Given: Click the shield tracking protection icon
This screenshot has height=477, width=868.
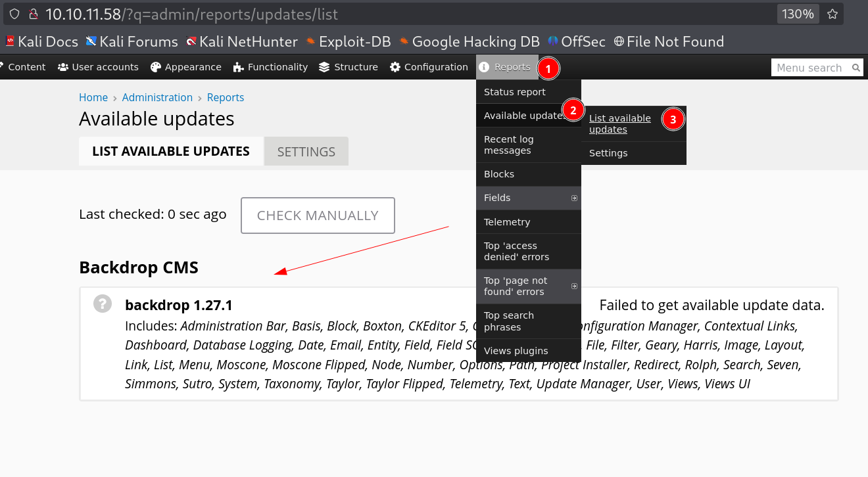Looking at the screenshot, I should [14, 14].
